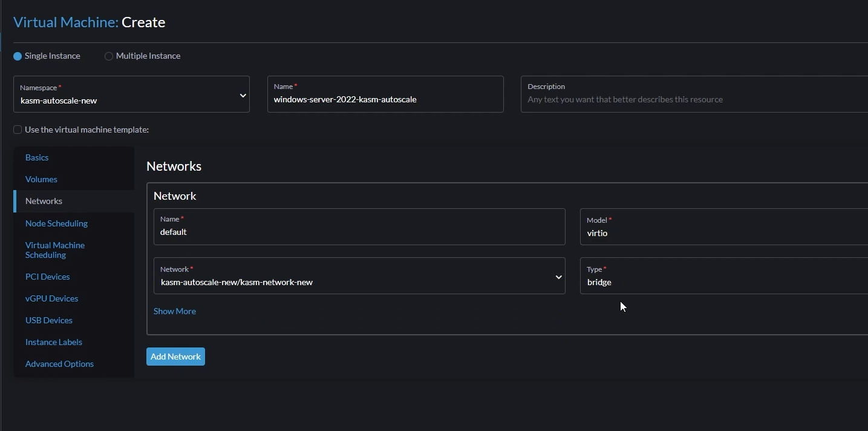Open the PCI Devices section
The width and height of the screenshot is (868, 431).
click(47, 276)
